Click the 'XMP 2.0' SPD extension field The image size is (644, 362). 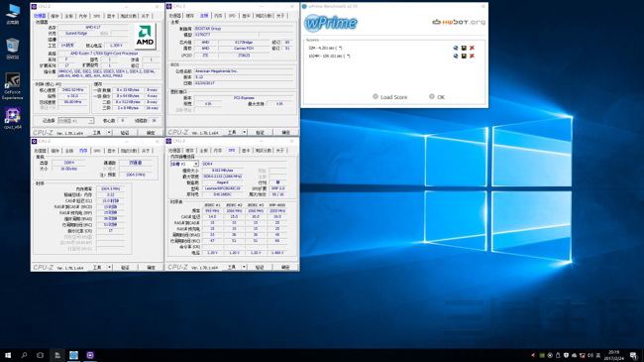click(x=277, y=188)
